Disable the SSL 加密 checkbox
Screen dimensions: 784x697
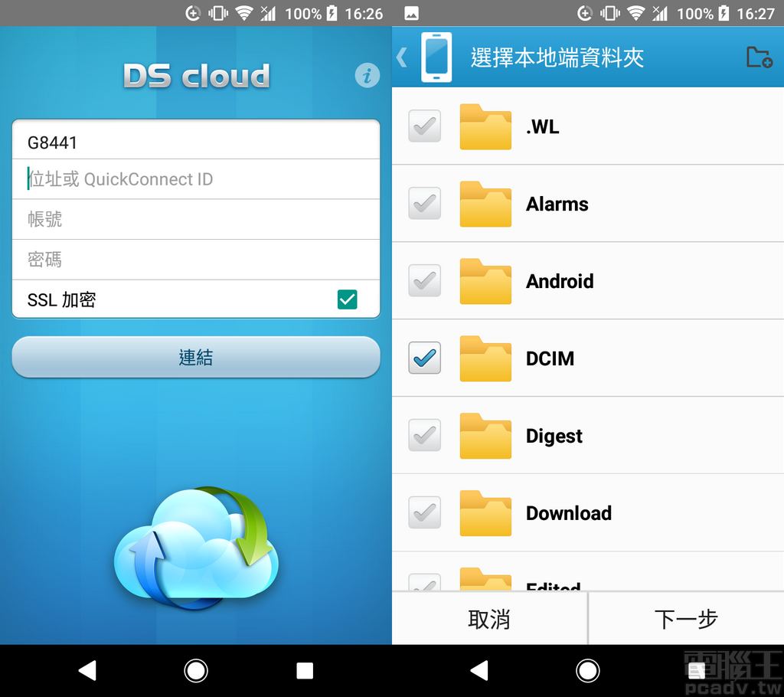pyautogui.click(x=348, y=299)
